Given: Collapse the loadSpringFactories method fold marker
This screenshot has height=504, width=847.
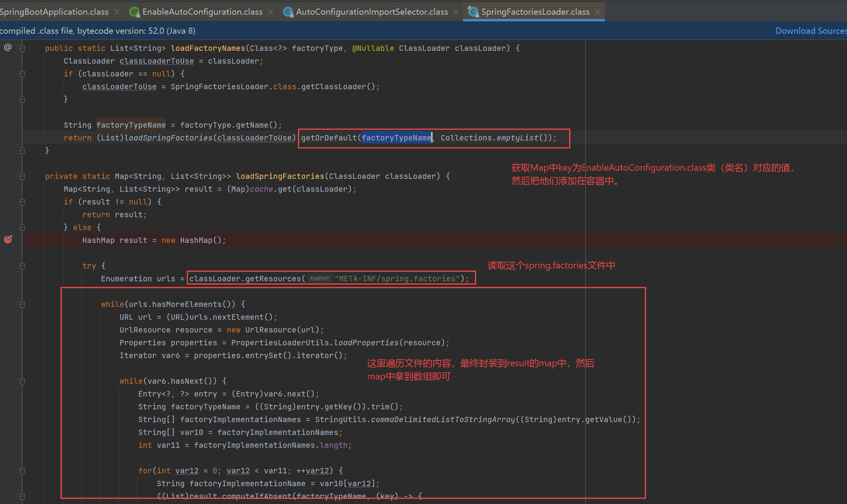Looking at the screenshot, I should pyautogui.click(x=22, y=176).
